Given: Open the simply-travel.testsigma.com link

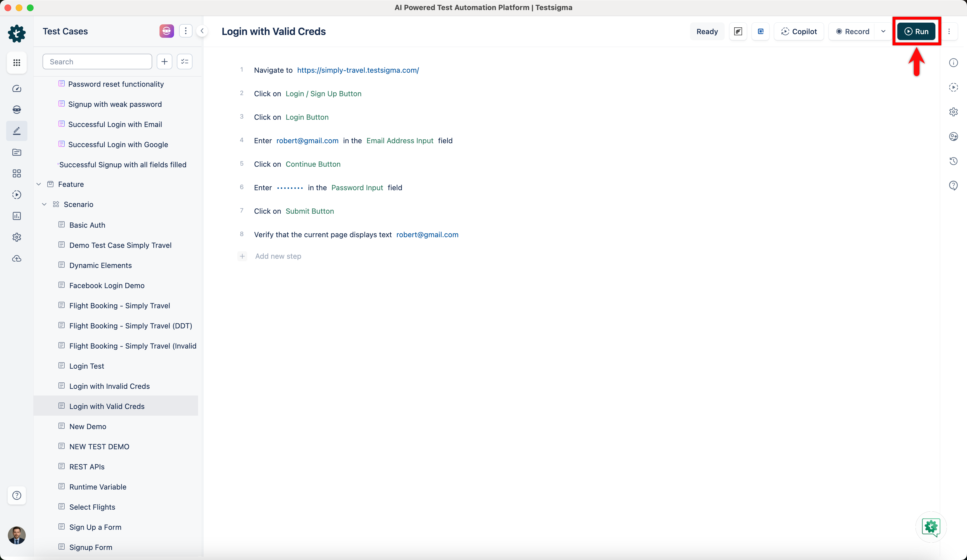Looking at the screenshot, I should tap(358, 70).
